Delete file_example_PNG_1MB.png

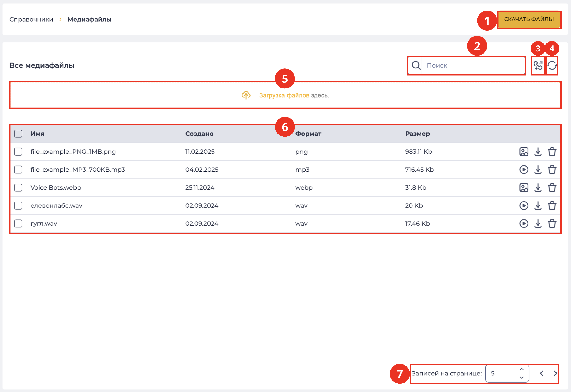pos(552,152)
